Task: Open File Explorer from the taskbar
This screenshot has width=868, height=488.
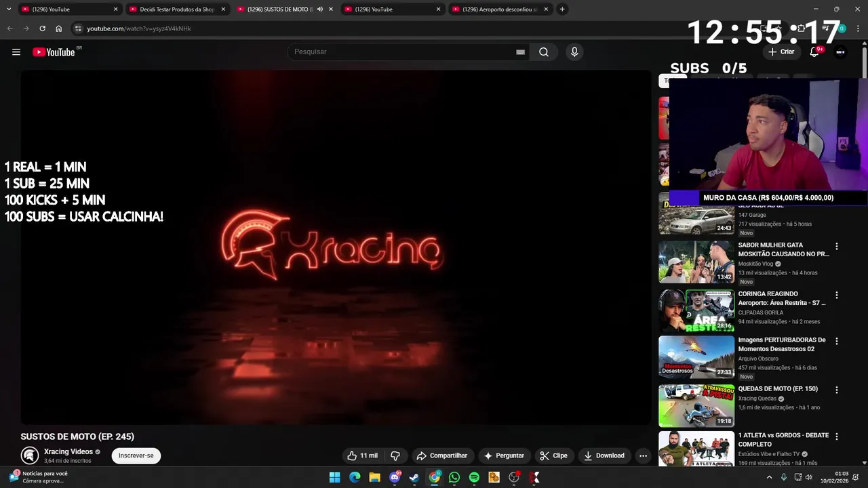Action: click(x=374, y=478)
